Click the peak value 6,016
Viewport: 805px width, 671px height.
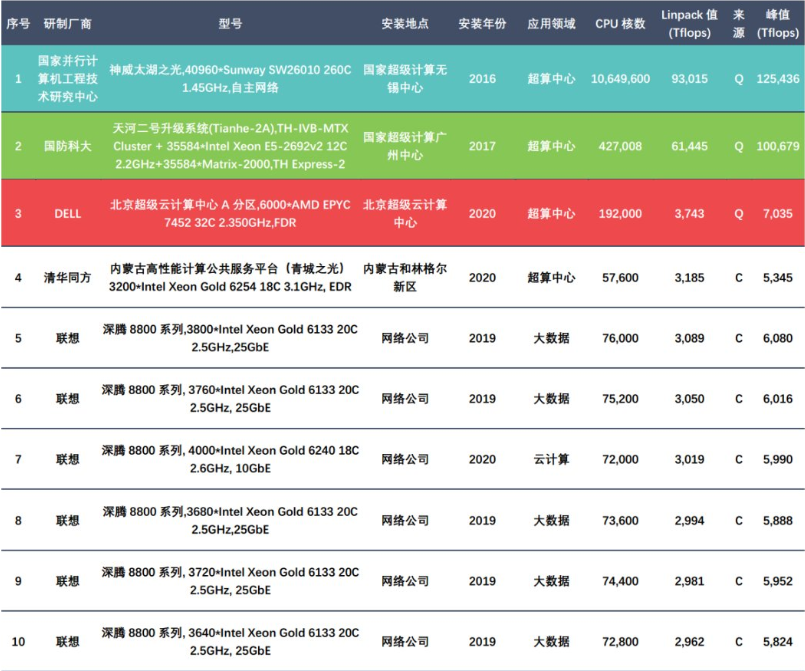(x=777, y=399)
